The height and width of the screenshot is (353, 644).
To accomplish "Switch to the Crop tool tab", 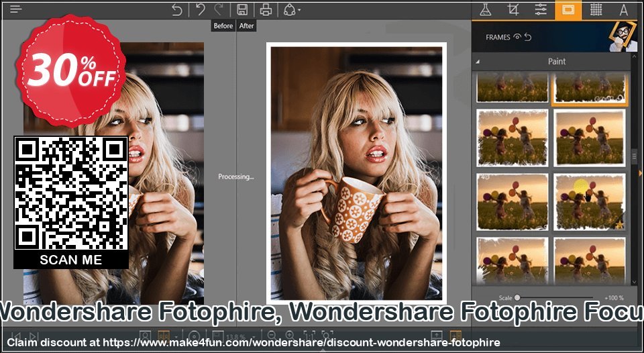I will [513, 10].
